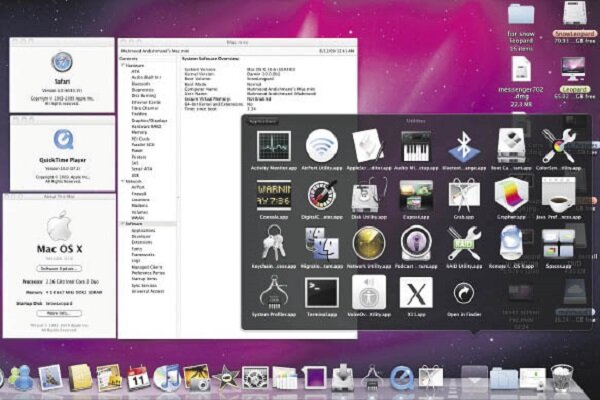
Task: Launch DigitalColor Meter app
Action: pyautogui.click(x=321, y=196)
